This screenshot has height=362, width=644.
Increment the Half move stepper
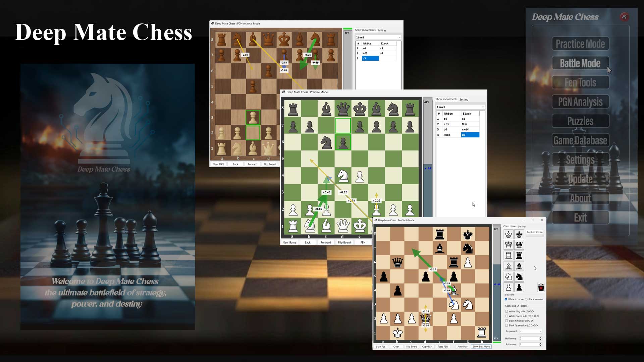[540, 338]
